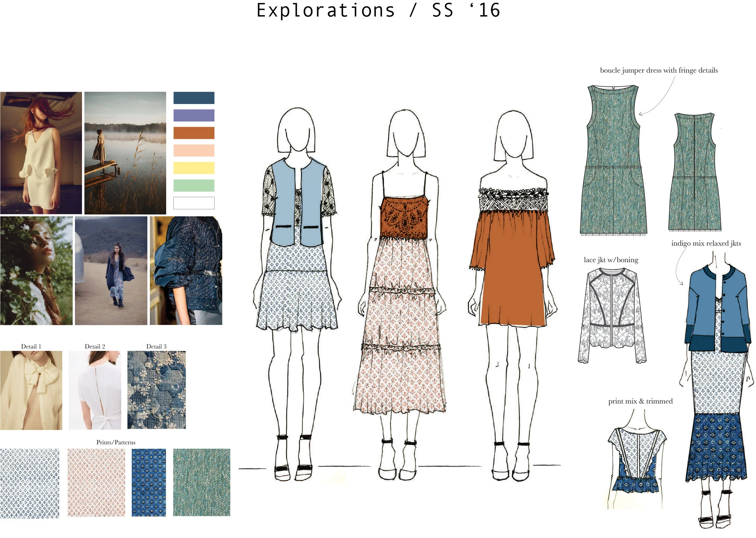Viewport: 756px width, 538px height.
Task: Click the teal boucle fabric swatch
Action: pyautogui.click(x=201, y=482)
